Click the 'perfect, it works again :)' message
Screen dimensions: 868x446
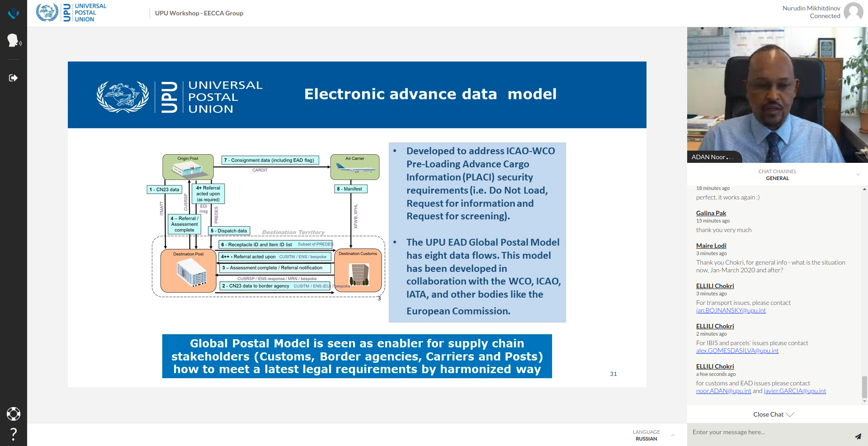click(x=728, y=197)
